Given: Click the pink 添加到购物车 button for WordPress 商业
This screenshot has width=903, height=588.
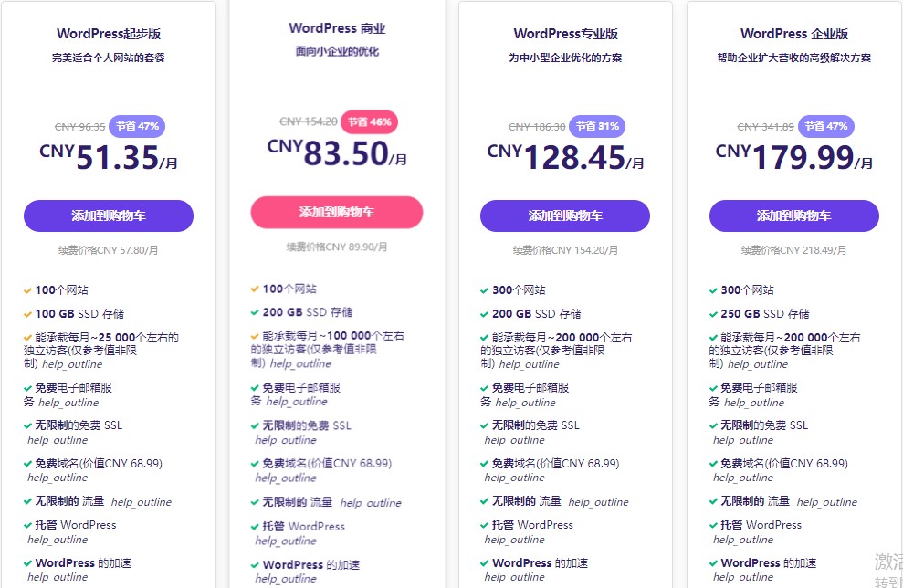Looking at the screenshot, I should point(337,212).
